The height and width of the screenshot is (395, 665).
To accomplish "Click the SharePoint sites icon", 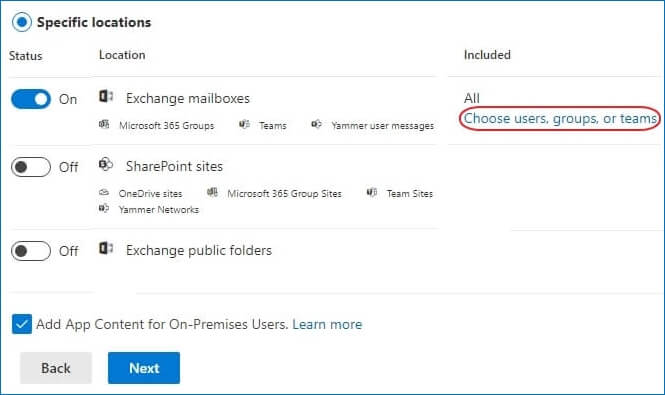I will [106, 164].
